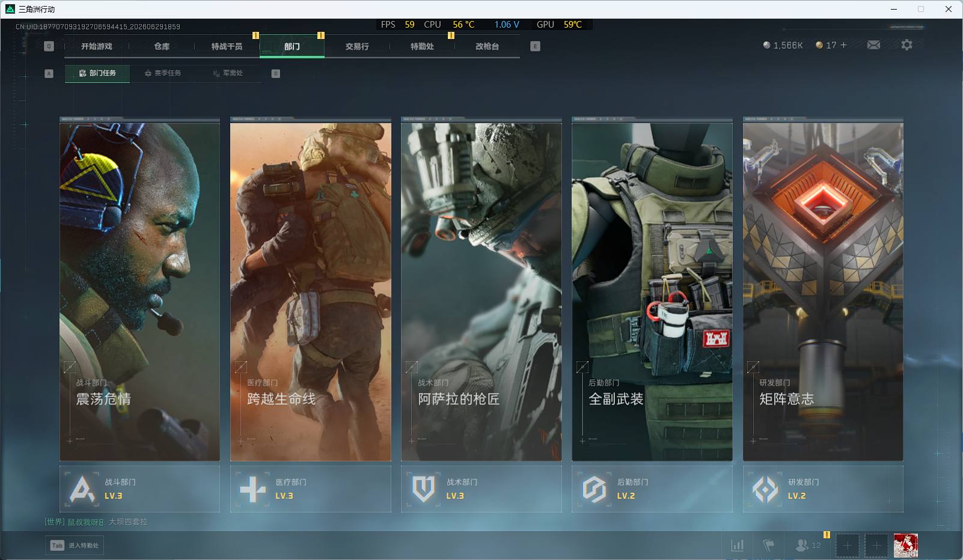The width and height of the screenshot is (963, 560).
Task: Switch to the 仓库 tab
Action: point(162,46)
